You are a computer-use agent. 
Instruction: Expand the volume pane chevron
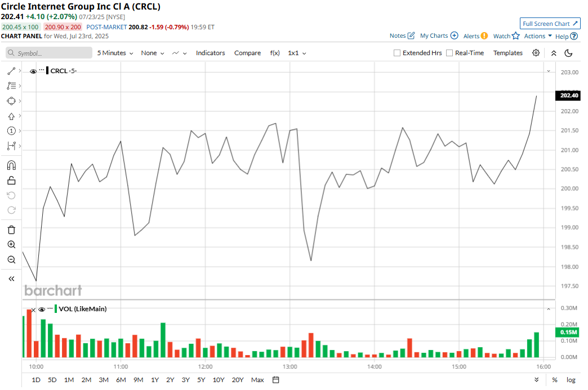click(x=548, y=309)
